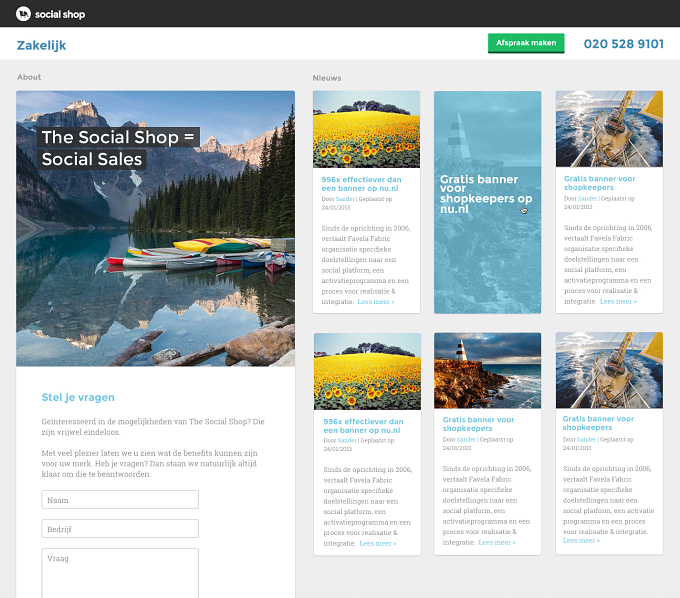Click 'Lees meer' in the bottom-middle news card
The width and height of the screenshot is (680, 598).
click(x=497, y=542)
